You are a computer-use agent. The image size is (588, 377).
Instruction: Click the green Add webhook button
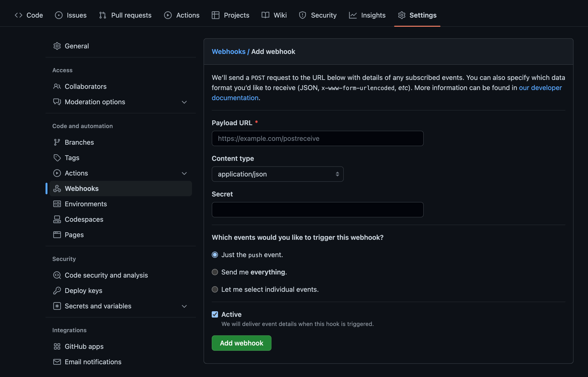pyautogui.click(x=241, y=343)
